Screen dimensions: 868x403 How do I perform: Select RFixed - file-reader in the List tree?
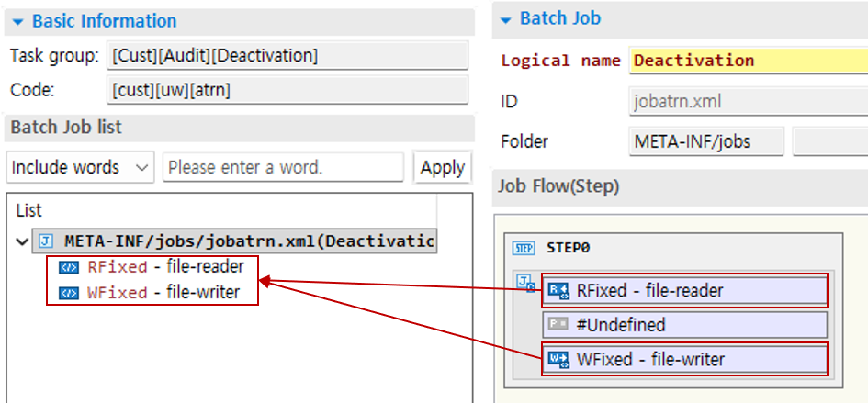pos(165,268)
